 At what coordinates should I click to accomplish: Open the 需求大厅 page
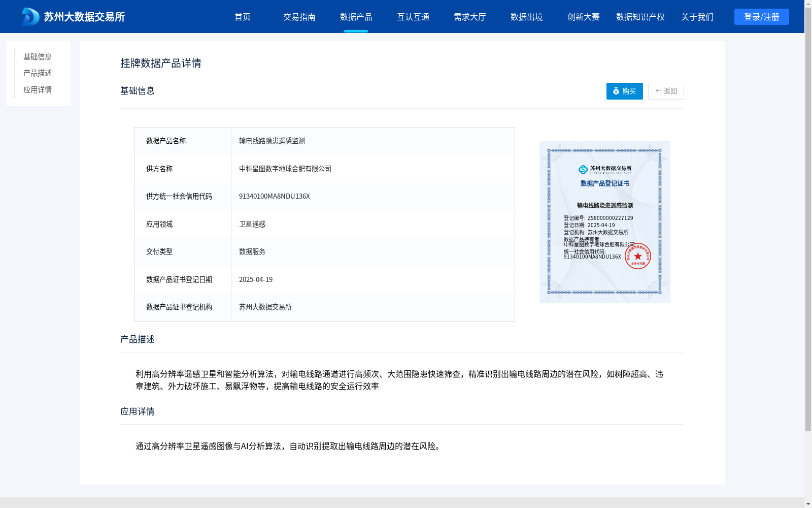click(x=469, y=17)
